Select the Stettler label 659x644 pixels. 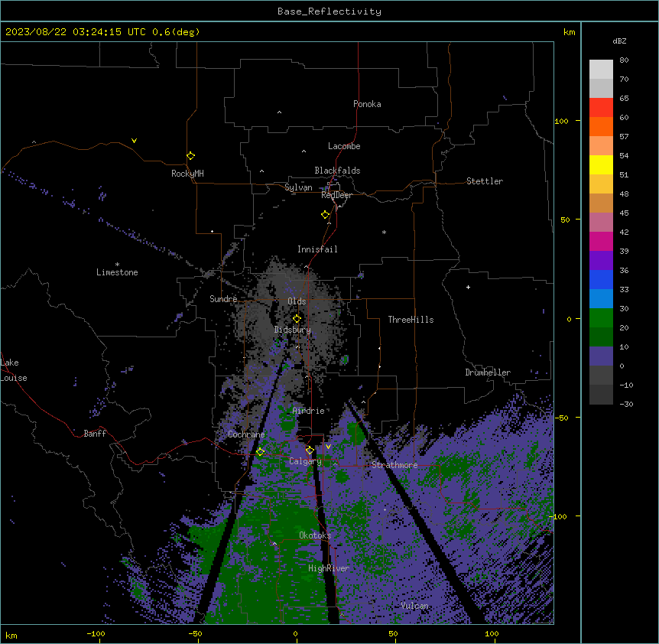pyautogui.click(x=485, y=181)
